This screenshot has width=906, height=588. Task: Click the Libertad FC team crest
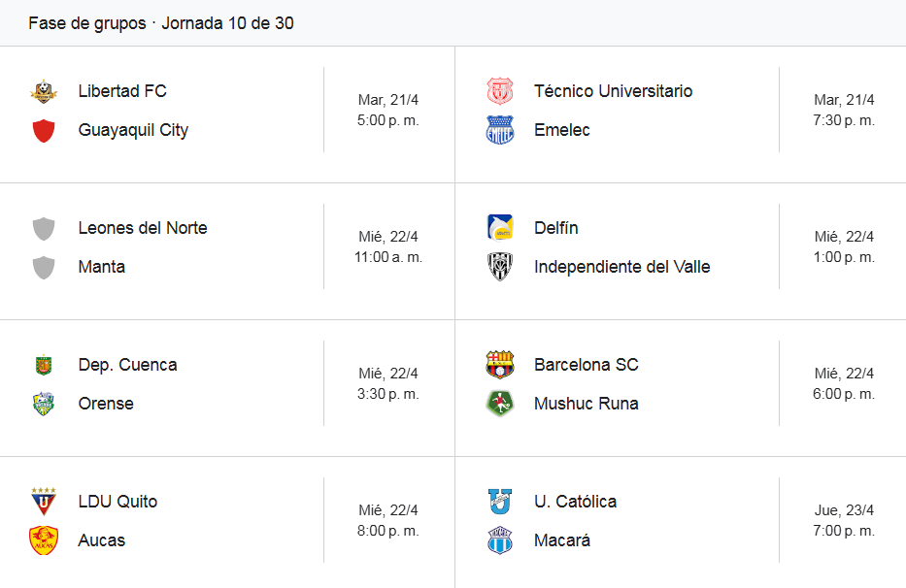(x=44, y=91)
